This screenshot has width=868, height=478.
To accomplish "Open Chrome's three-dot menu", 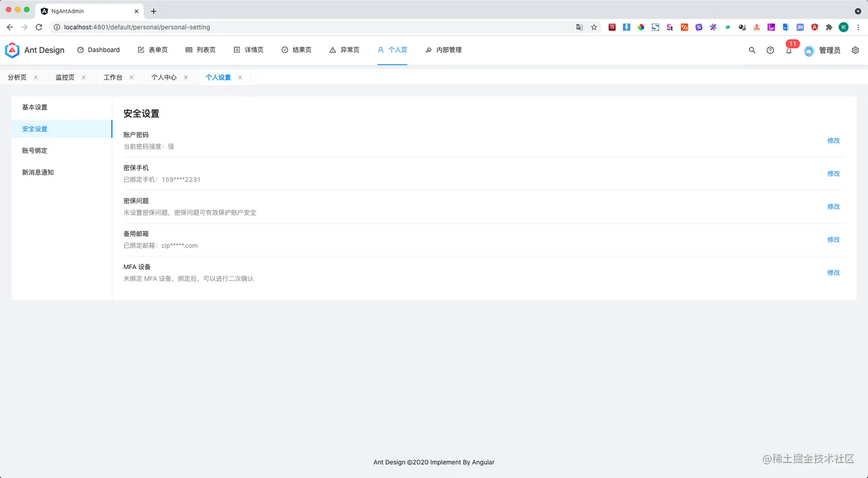I will pos(858,27).
